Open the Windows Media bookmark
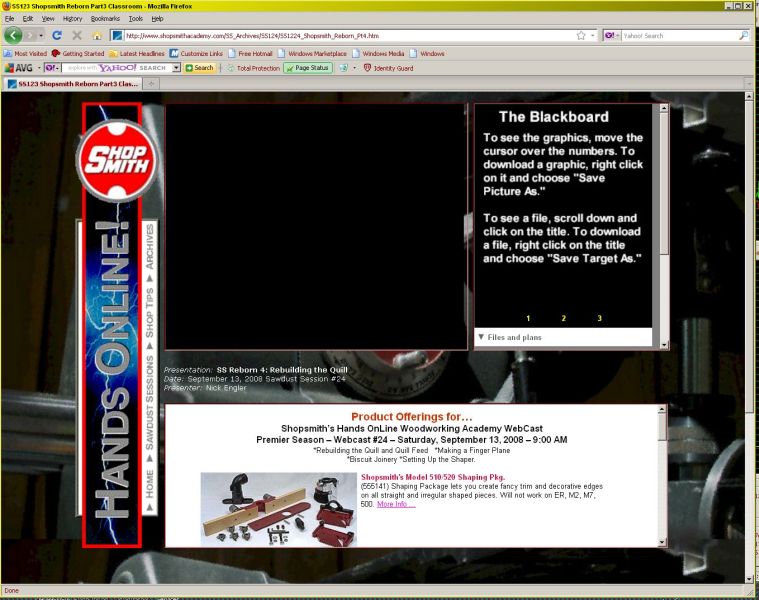Image resolution: width=759 pixels, height=600 pixels. point(379,54)
